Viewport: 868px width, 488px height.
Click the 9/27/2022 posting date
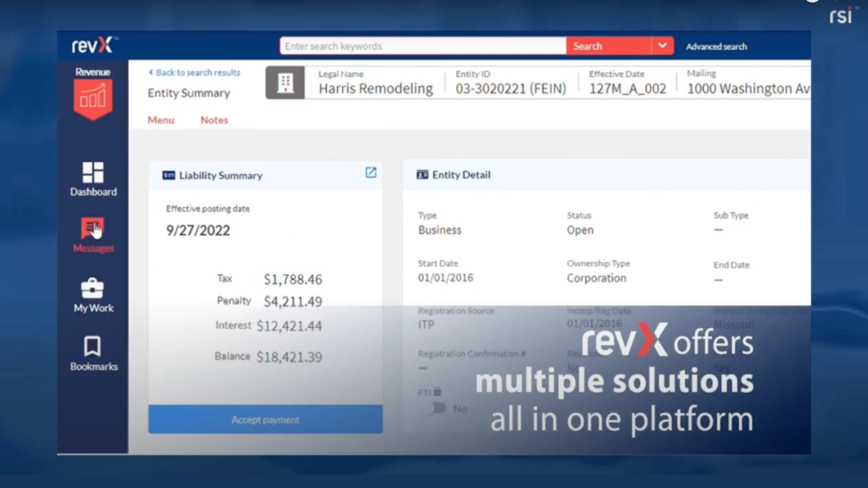[198, 230]
